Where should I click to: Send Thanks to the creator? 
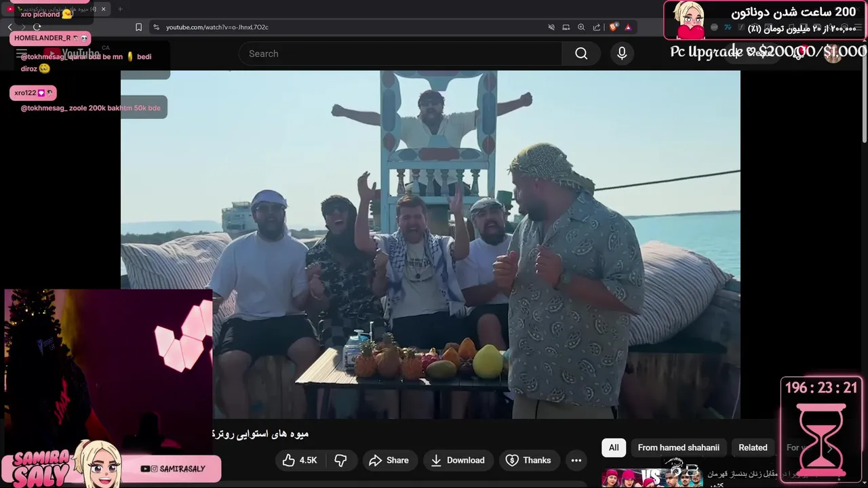click(528, 460)
